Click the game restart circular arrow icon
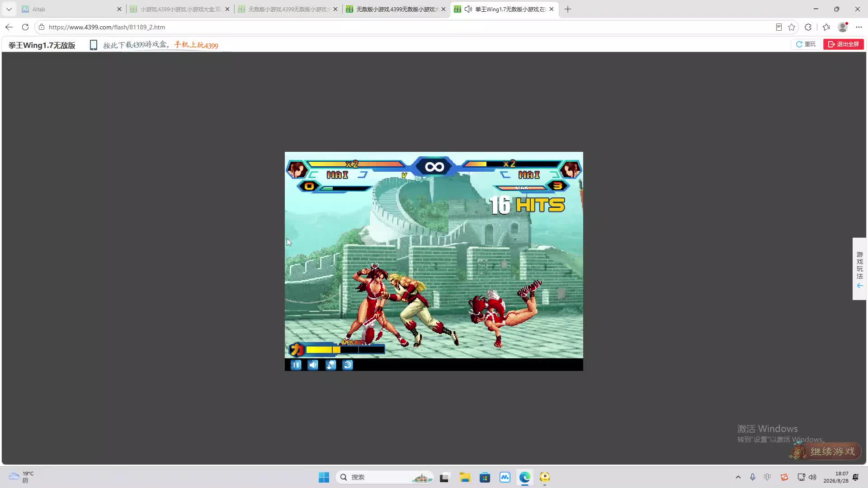868x488 pixels. [348, 365]
